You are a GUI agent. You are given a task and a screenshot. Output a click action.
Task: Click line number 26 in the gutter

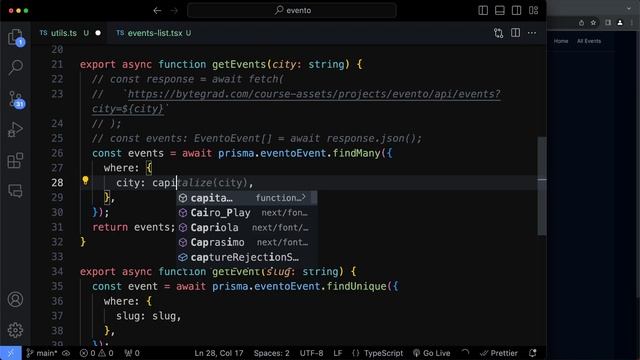coord(58,153)
